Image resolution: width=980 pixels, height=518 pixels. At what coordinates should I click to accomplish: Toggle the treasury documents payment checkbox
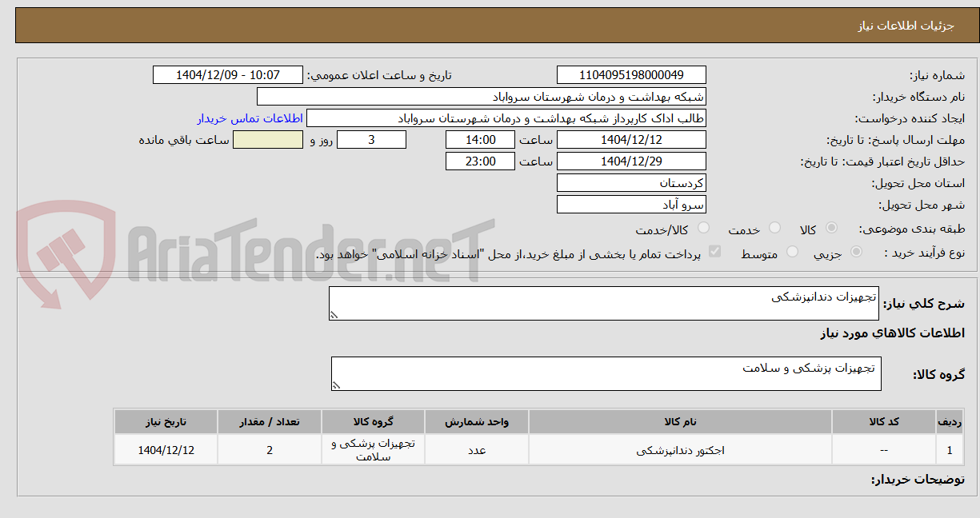tap(715, 253)
